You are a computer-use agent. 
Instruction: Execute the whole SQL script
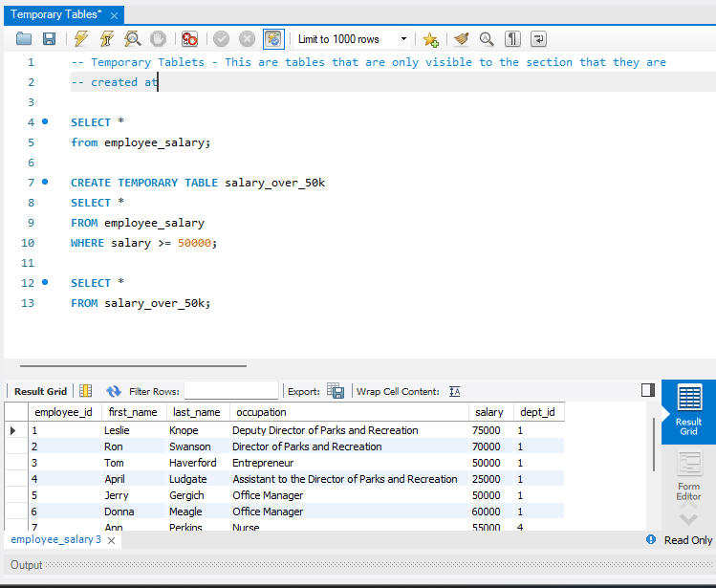(81, 39)
